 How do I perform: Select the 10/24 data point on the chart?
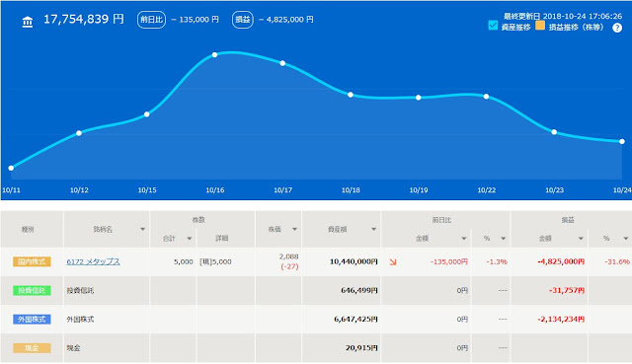622,141
